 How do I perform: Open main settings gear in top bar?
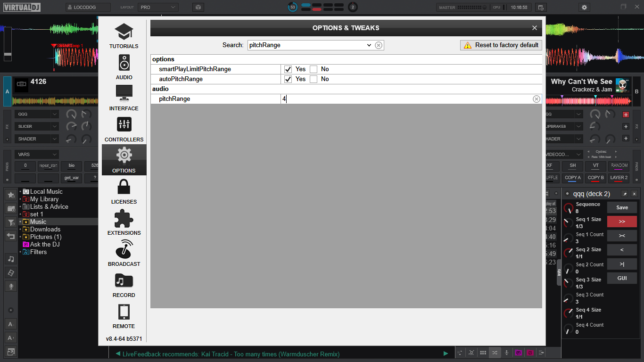click(x=585, y=7)
